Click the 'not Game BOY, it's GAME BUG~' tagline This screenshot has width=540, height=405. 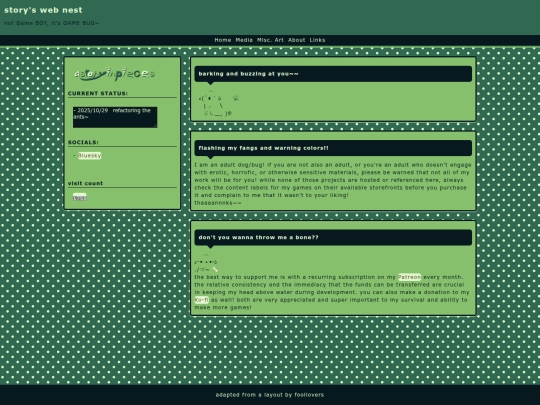tap(51, 23)
